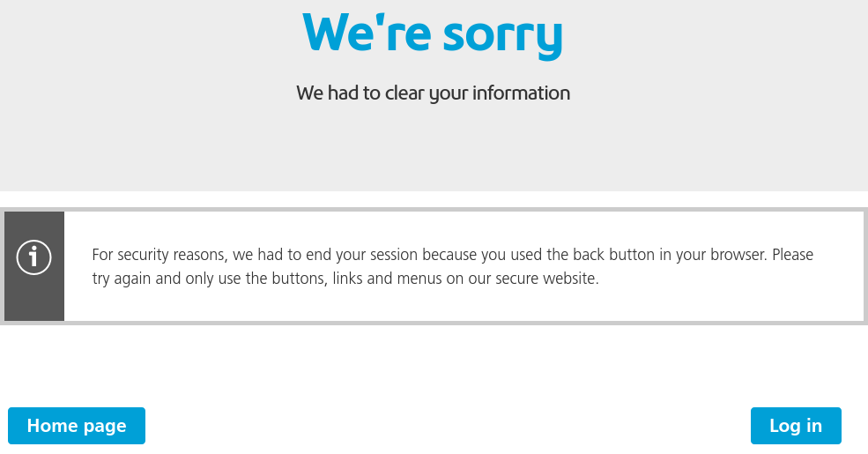Click the phrase "try again" in the notice
The image size is (868, 454).
[122, 279]
